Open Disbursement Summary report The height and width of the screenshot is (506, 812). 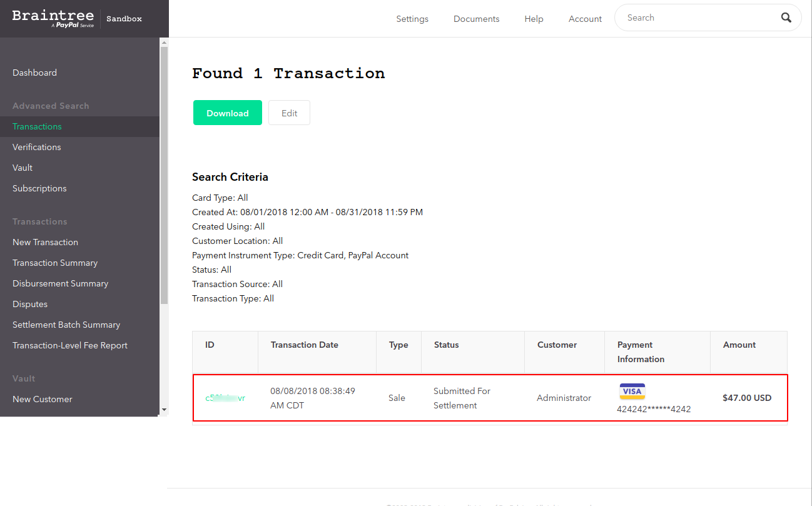point(60,283)
